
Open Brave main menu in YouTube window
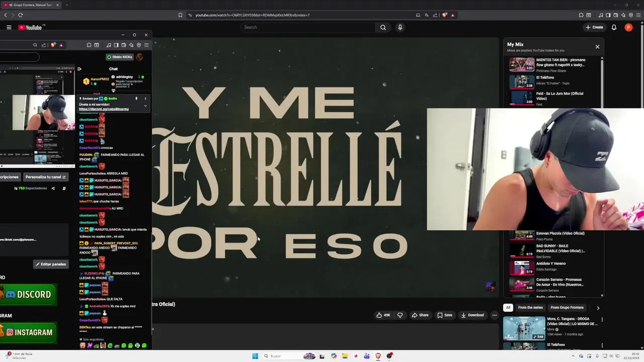tap(638, 15)
